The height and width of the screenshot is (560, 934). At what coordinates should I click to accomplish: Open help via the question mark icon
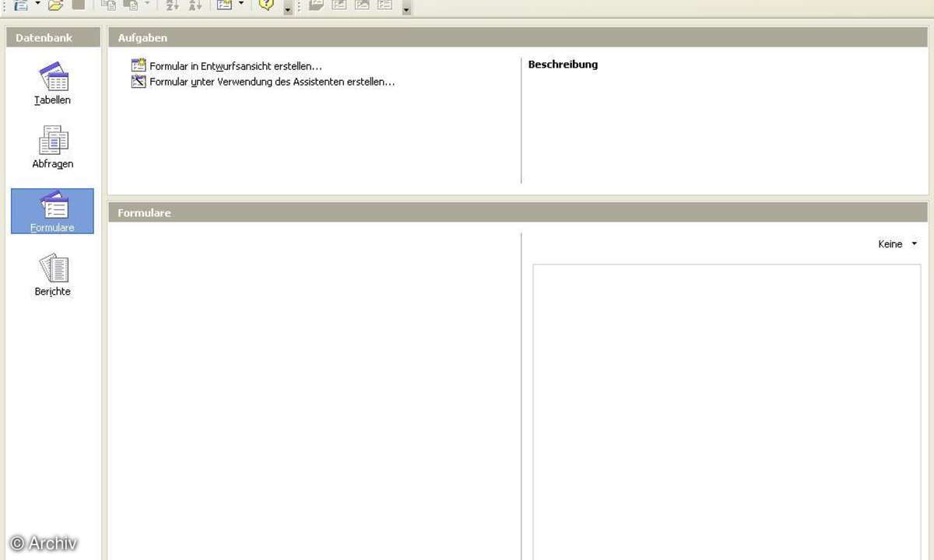coord(267,5)
